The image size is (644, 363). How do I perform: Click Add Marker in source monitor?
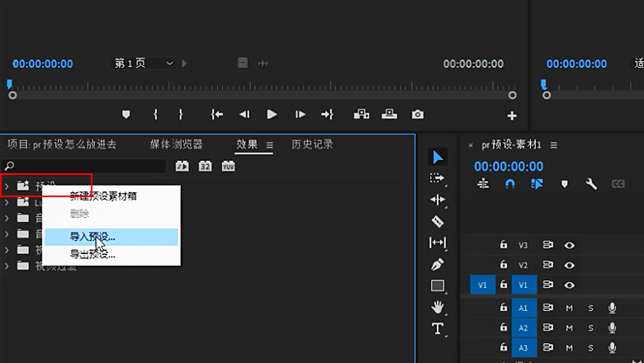pos(126,115)
